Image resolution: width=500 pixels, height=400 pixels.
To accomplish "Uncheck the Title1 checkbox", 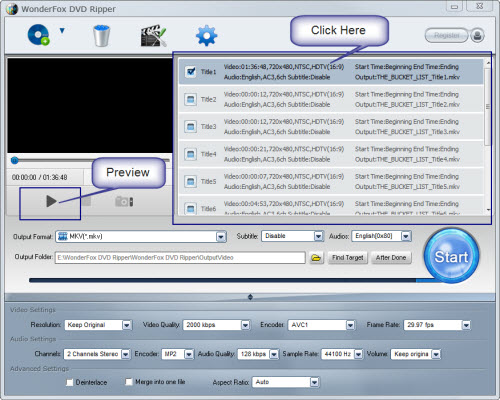I will 191,72.
